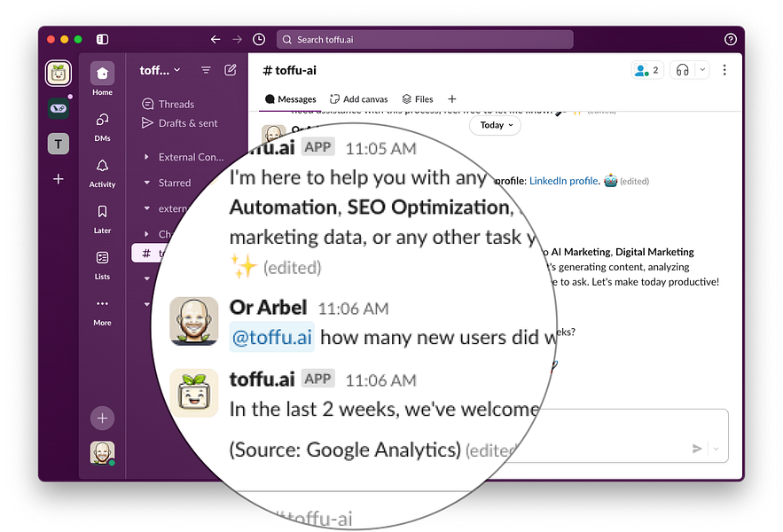Switch to the Messages tab
This screenshot has width=783, height=532.
(290, 99)
